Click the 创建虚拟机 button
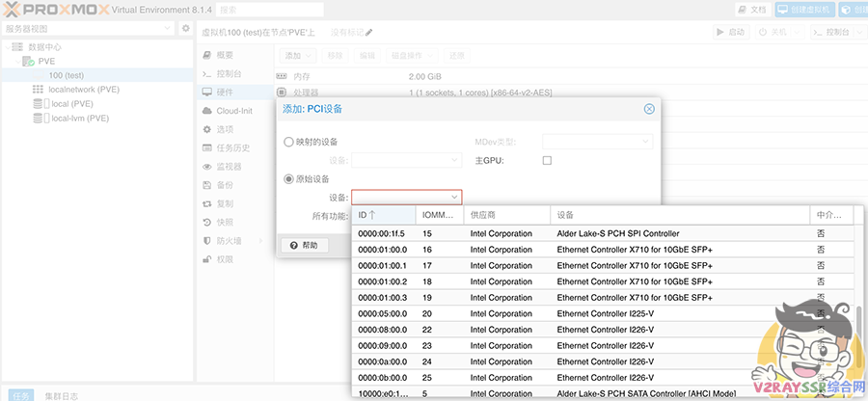This screenshot has height=401, width=868. pos(800,9)
